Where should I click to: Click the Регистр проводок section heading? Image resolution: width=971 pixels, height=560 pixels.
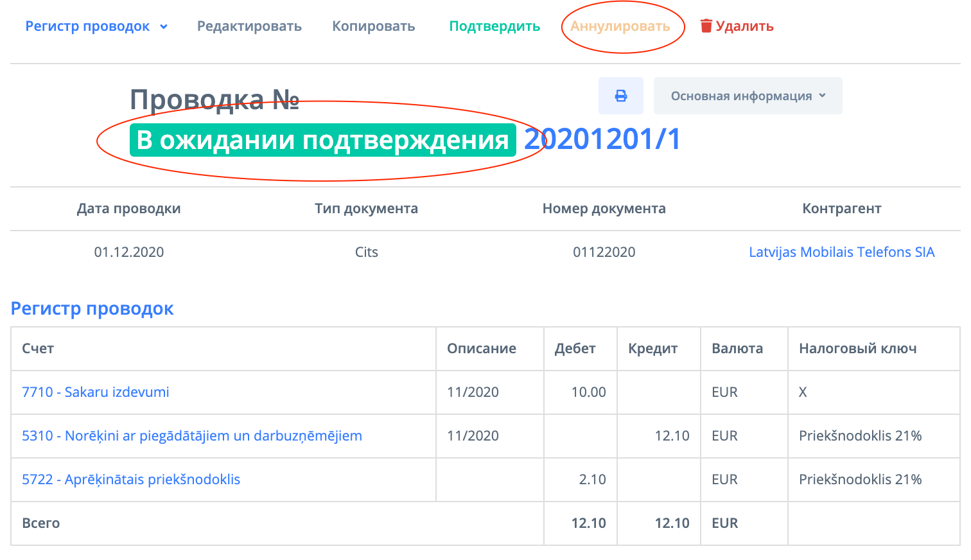click(x=92, y=308)
